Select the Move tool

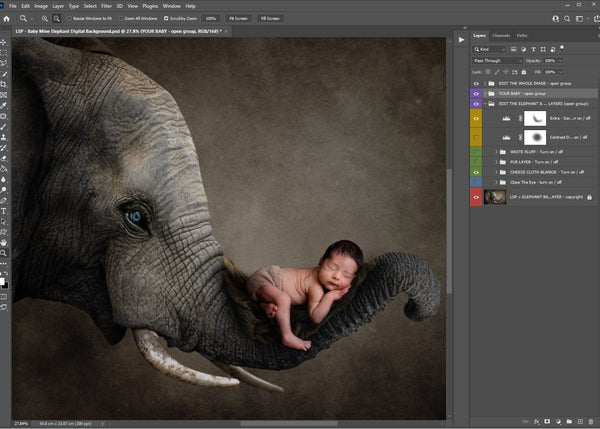(x=5, y=42)
